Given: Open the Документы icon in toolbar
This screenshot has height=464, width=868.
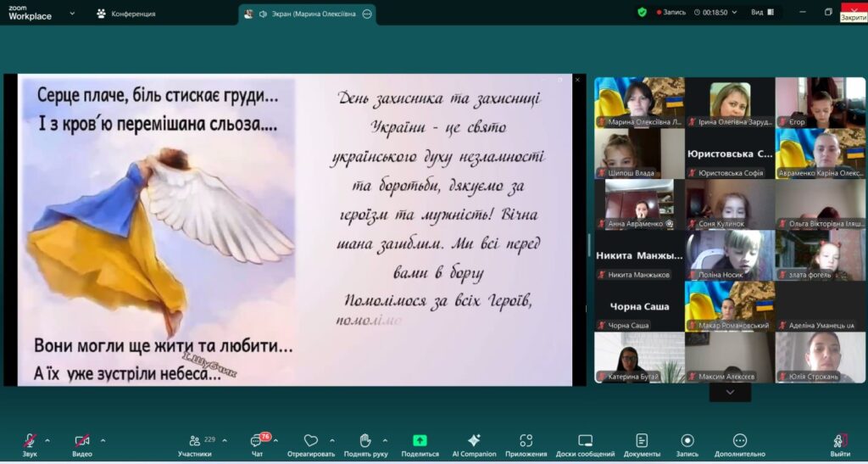Looking at the screenshot, I should [x=642, y=441].
